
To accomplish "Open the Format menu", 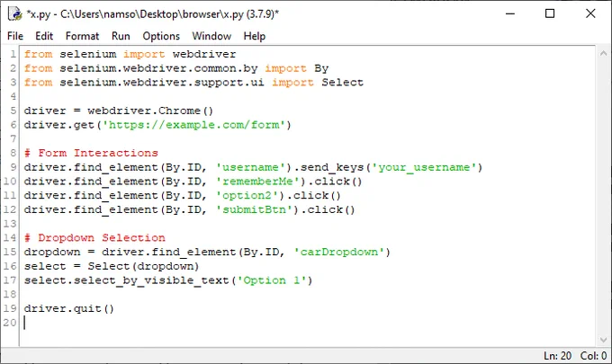I will (x=83, y=36).
